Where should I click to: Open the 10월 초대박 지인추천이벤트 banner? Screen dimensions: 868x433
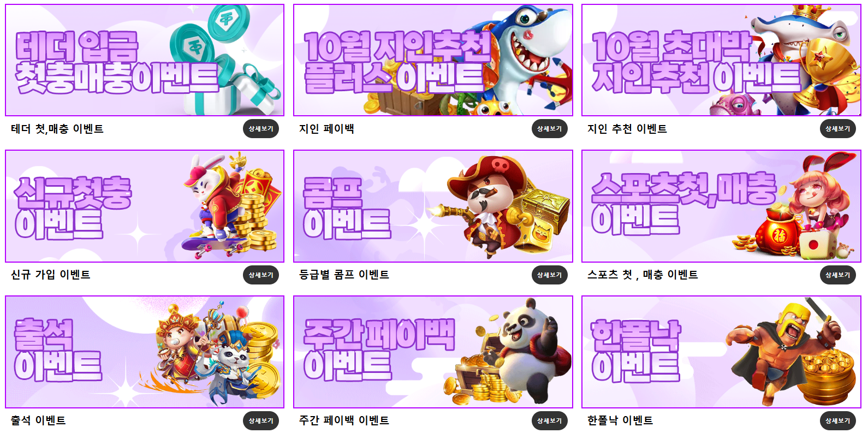[x=721, y=60]
